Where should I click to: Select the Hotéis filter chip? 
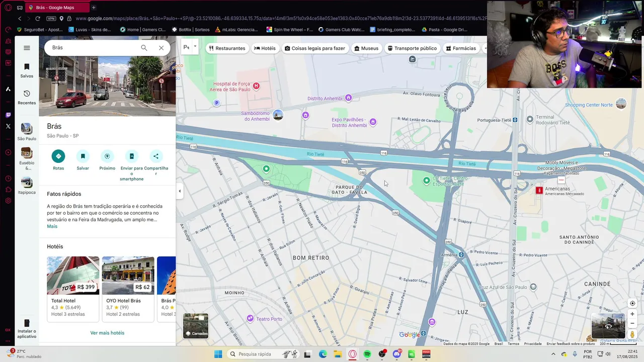pyautogui.click(x=265, y=48)
